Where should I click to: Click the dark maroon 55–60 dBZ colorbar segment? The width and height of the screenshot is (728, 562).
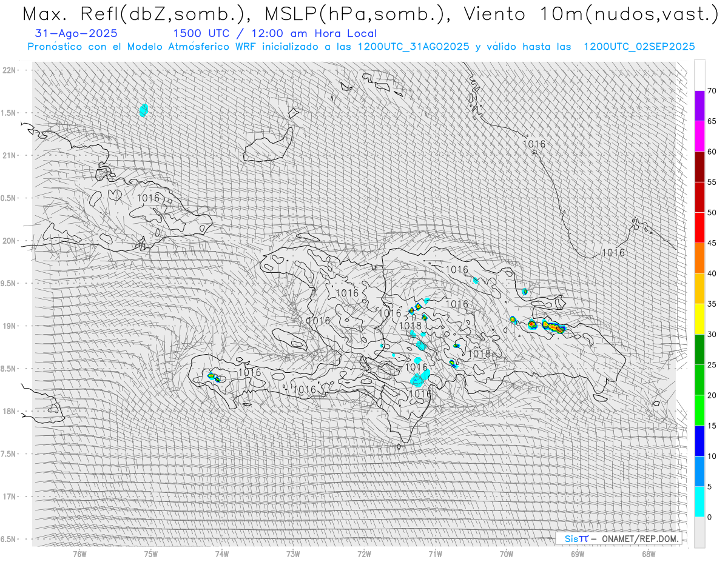pos(699,167)
